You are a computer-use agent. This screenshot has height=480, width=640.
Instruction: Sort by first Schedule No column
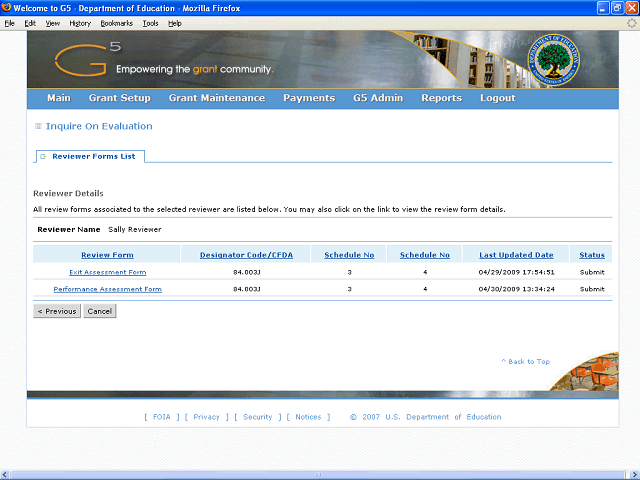click(349, 255)
